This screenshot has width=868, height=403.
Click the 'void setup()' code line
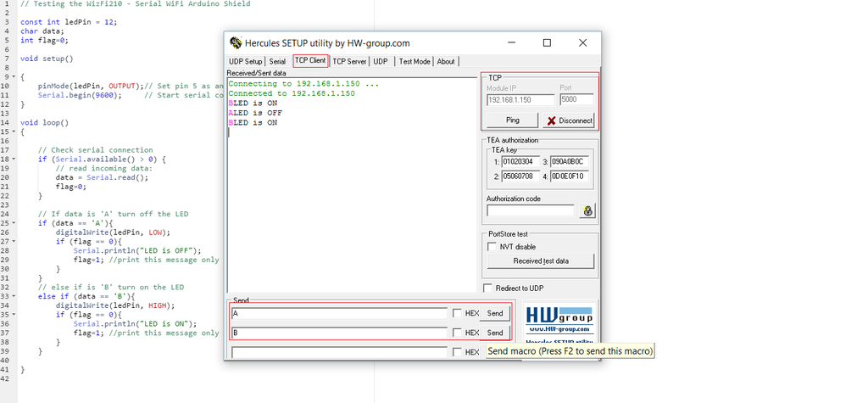click(x=47, y=59)
